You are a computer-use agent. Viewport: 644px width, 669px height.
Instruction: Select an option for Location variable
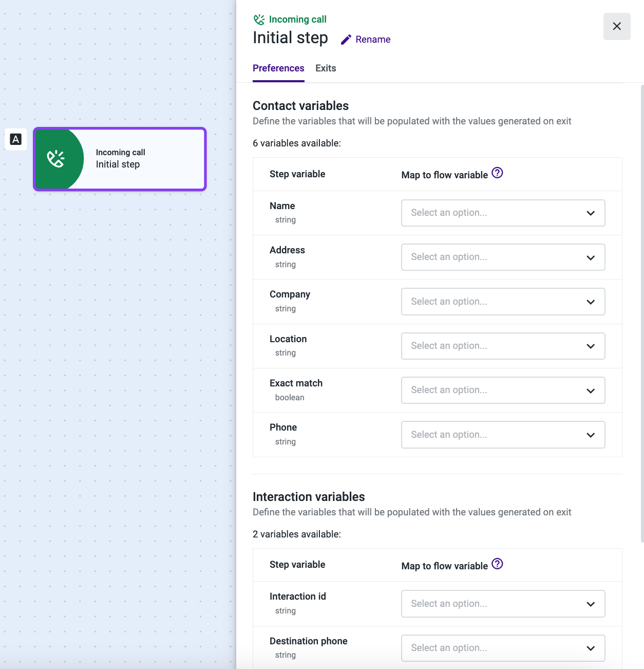pyautogui.click(x=503, y=346)
